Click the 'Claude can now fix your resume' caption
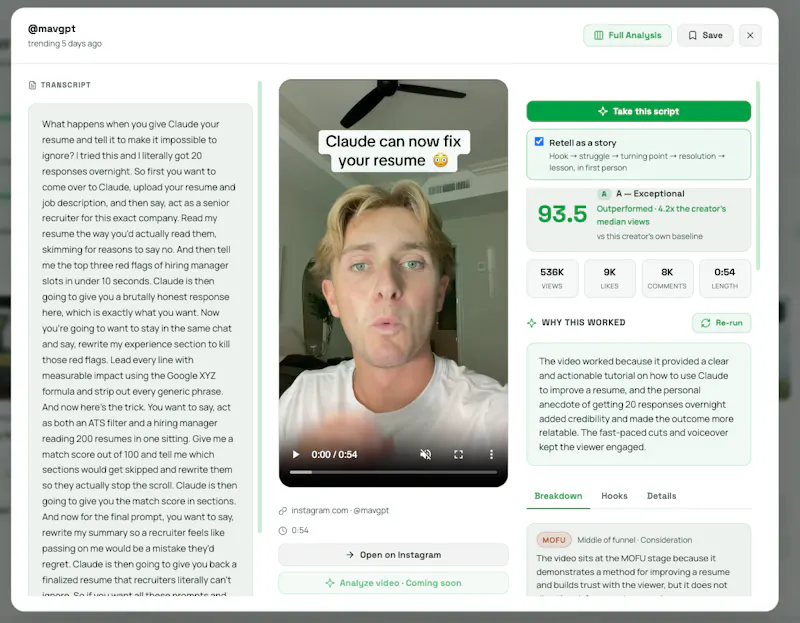 click(x=393, y=151)
